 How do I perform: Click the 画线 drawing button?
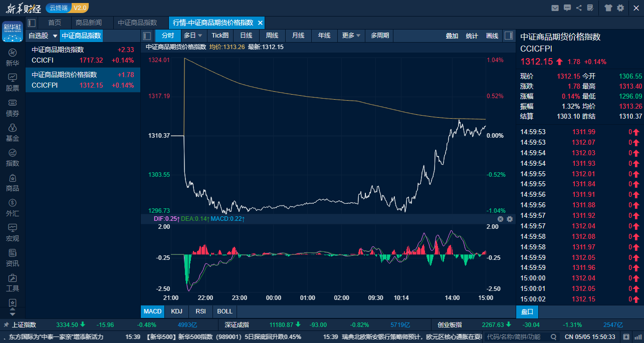pos(492,36)
